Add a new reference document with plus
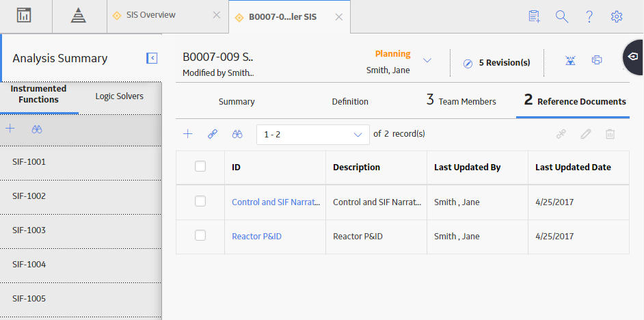This screenshot has width=644, height=320. pyautogui.click(x=188, y=134)
